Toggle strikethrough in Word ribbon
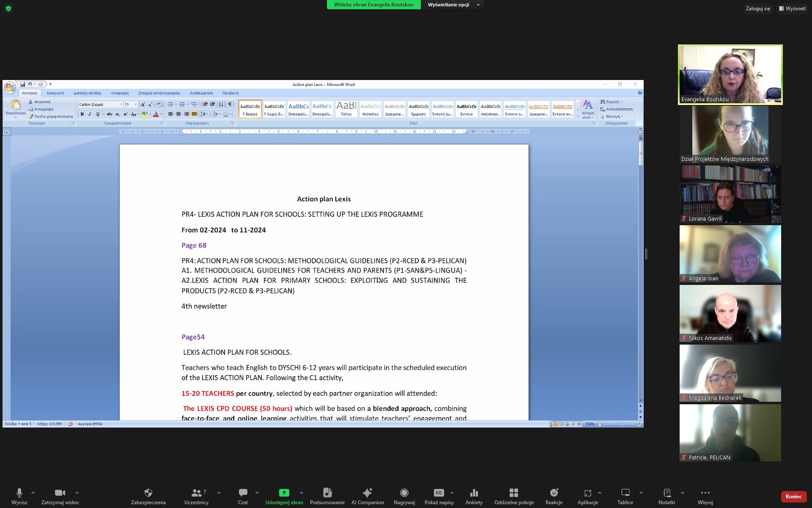 110,114
